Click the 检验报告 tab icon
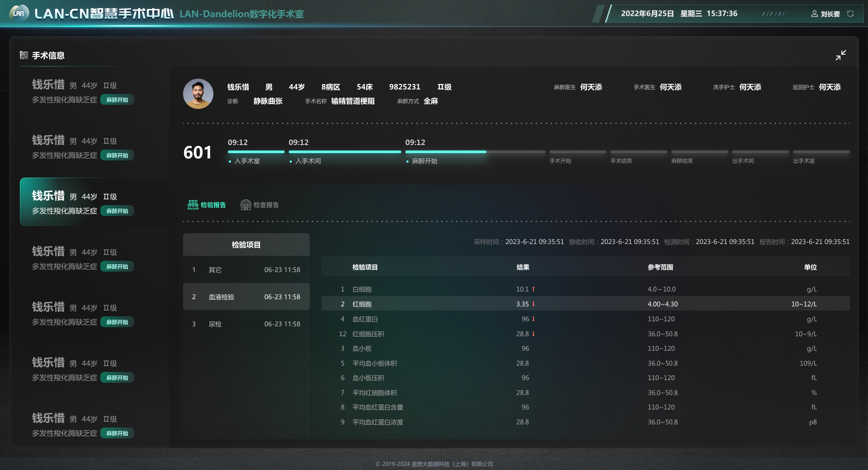This screenshot has width=868, height=470. [x=193, y=205]
